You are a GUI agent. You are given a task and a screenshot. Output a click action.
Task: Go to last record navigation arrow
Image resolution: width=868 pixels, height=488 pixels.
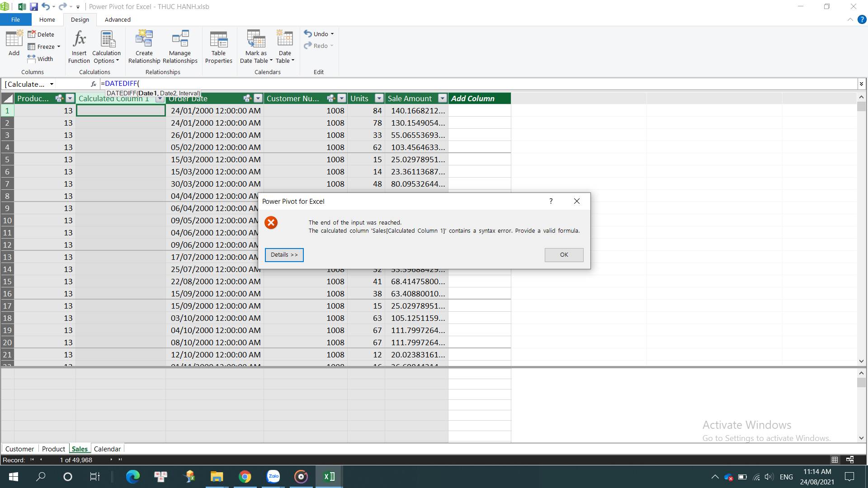pyautogui.click(x=120, y=460)
